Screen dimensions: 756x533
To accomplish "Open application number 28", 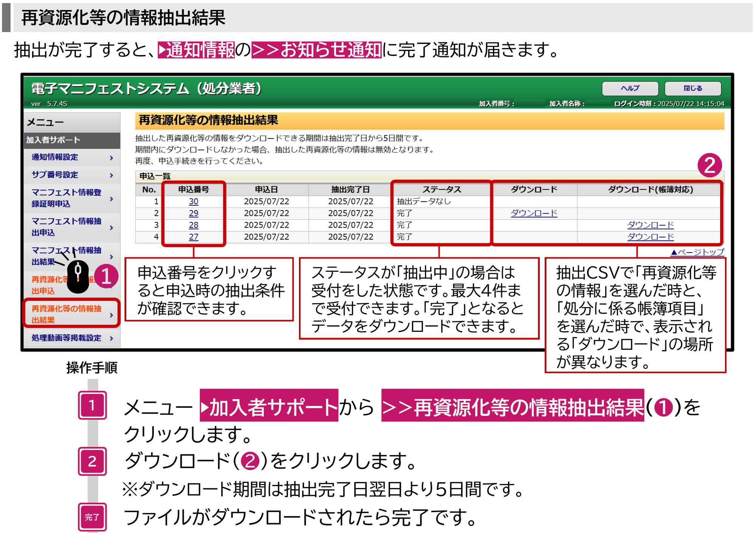I will (194, 225).
